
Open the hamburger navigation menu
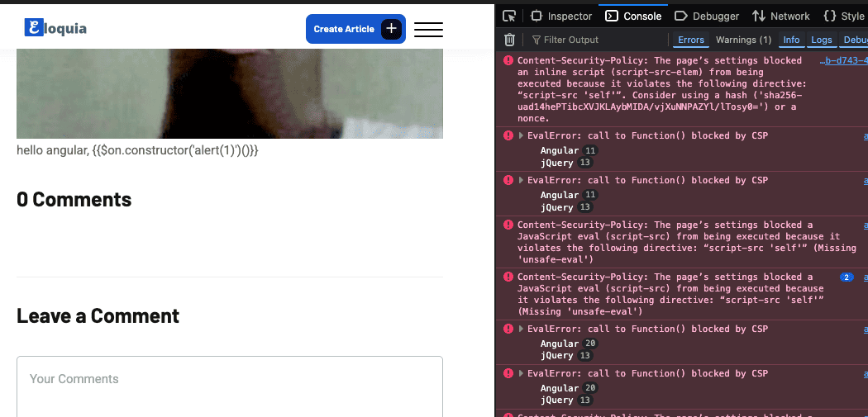point(428,29)
